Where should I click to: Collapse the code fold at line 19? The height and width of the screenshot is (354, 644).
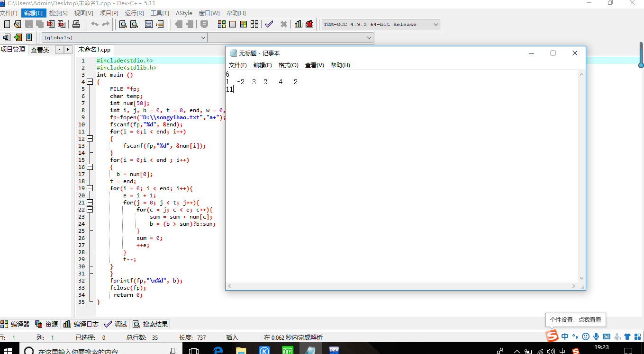pyautogui.click(x=90, y=188)
